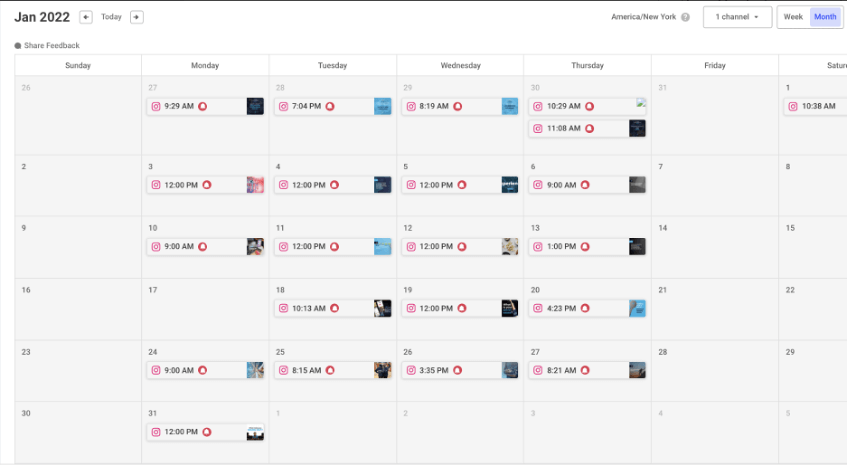The width and height of the screenshot is (848, 466).
Task: Open the 1 channel dropdown
Action: 737,17
